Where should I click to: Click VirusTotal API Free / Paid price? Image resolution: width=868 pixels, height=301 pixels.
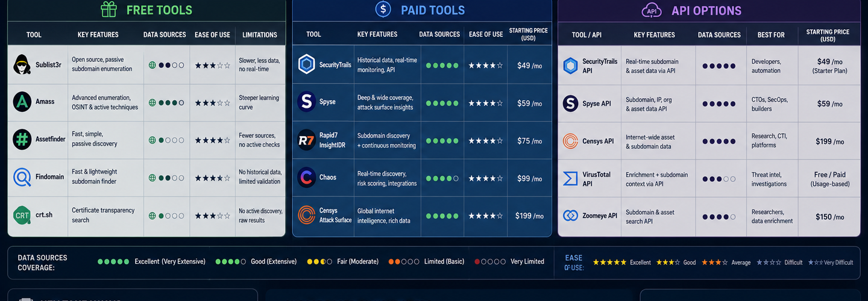[829, 179]
